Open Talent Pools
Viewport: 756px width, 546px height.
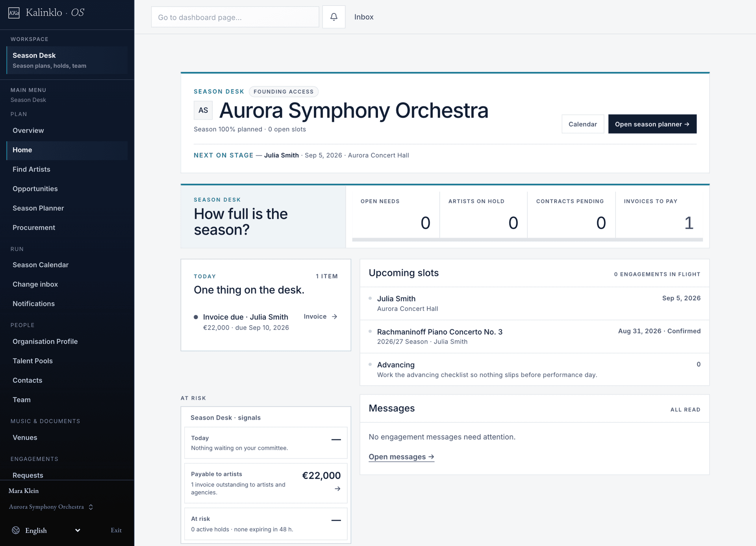coord(67,361)
